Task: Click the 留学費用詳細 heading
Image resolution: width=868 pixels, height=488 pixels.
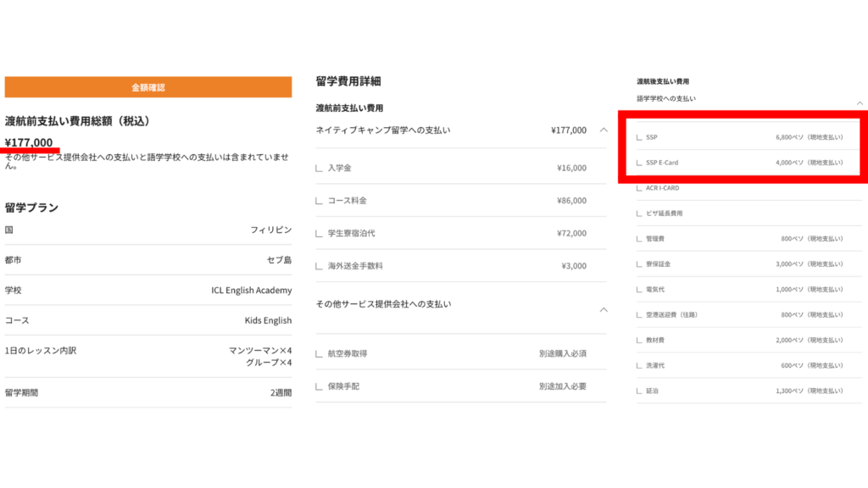Action: coord(348,81)
